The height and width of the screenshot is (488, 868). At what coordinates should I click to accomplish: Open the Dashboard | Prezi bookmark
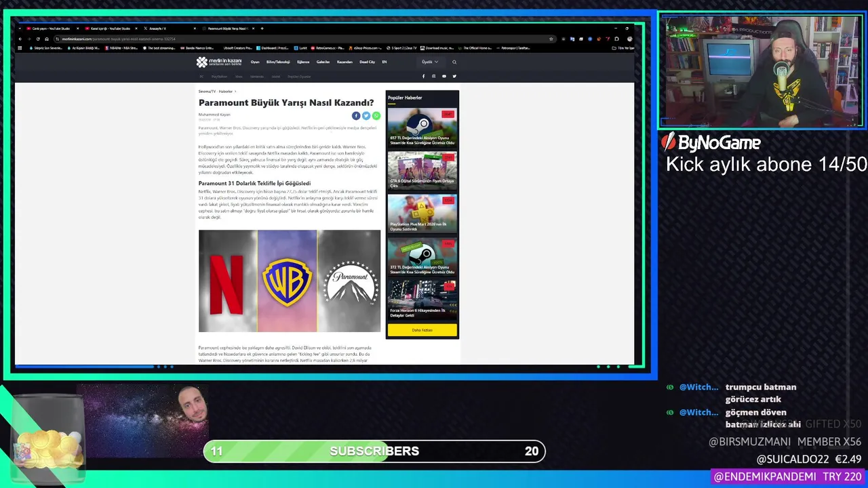point(273,48)
